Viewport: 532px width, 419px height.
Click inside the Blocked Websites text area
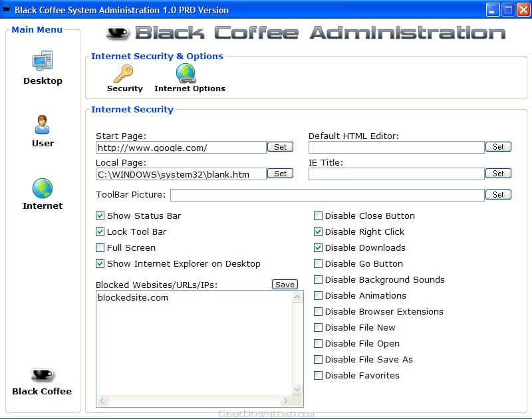tap(194, 343)
